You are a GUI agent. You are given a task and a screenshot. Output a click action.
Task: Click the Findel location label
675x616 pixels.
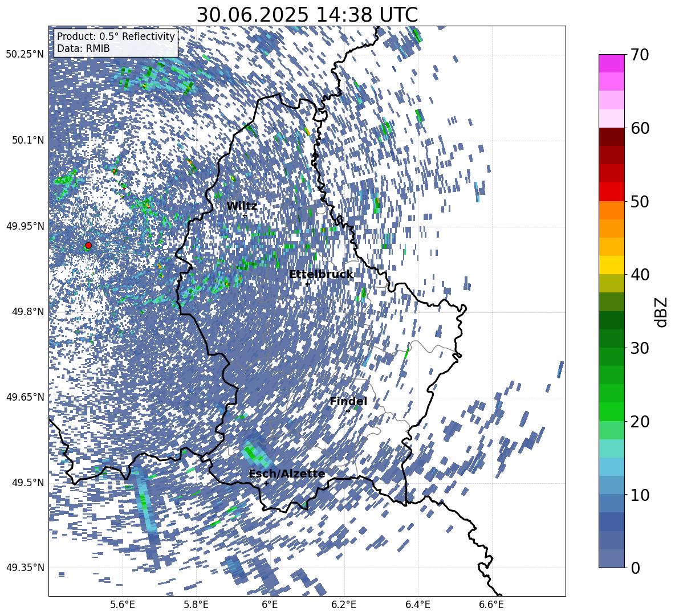tap(348, 401)
